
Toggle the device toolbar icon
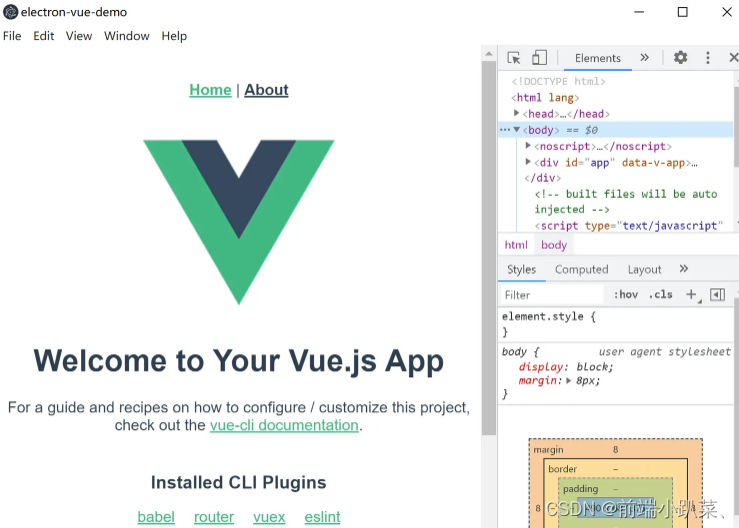539,58
